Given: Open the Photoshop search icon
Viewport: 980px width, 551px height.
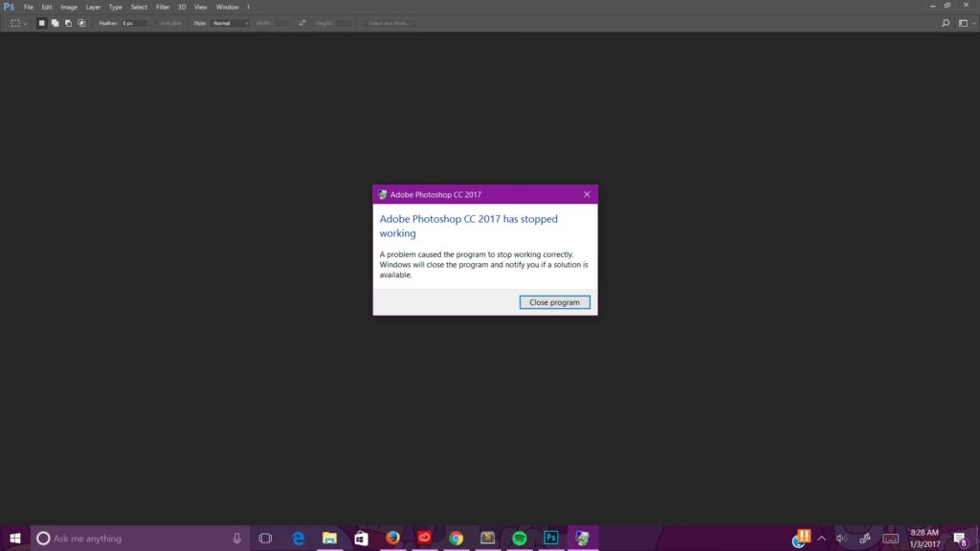Looking at the screenshot, I should point(946,23).
